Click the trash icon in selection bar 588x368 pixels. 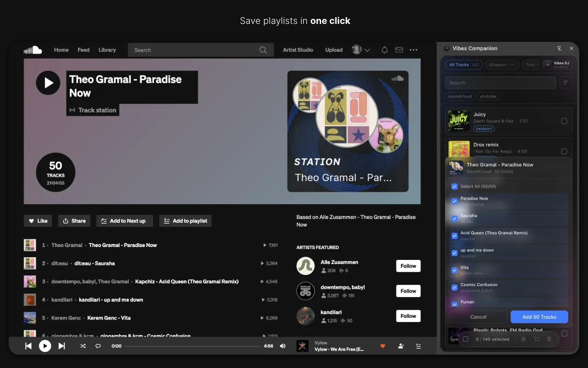[x=549, y=339]
